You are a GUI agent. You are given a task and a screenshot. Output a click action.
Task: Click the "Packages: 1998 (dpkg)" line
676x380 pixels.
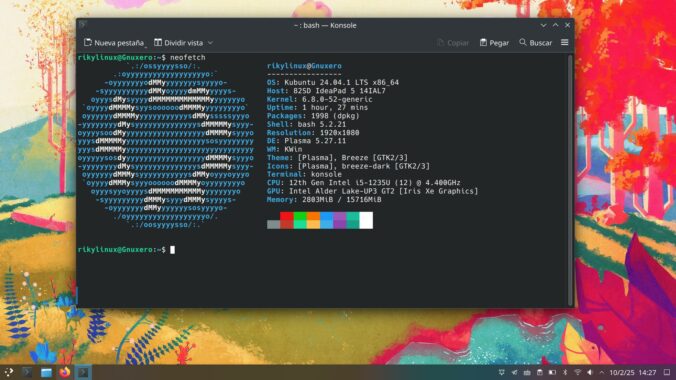[x=313, y=116]
